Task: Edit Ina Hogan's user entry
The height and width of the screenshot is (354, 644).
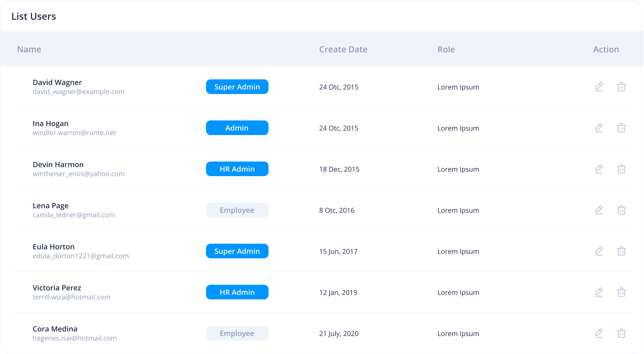Action: click(x=599, y=128)
